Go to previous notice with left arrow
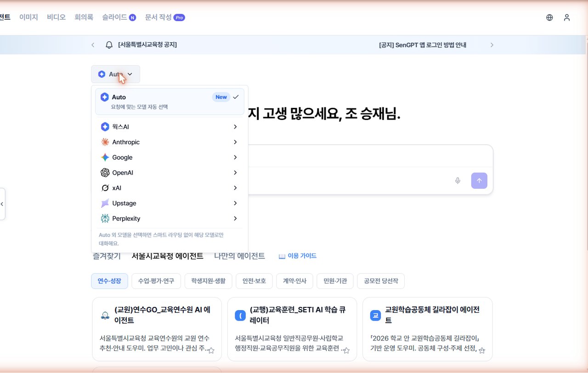Viewport: 588px width, 373px height. [x=93, y=45]
